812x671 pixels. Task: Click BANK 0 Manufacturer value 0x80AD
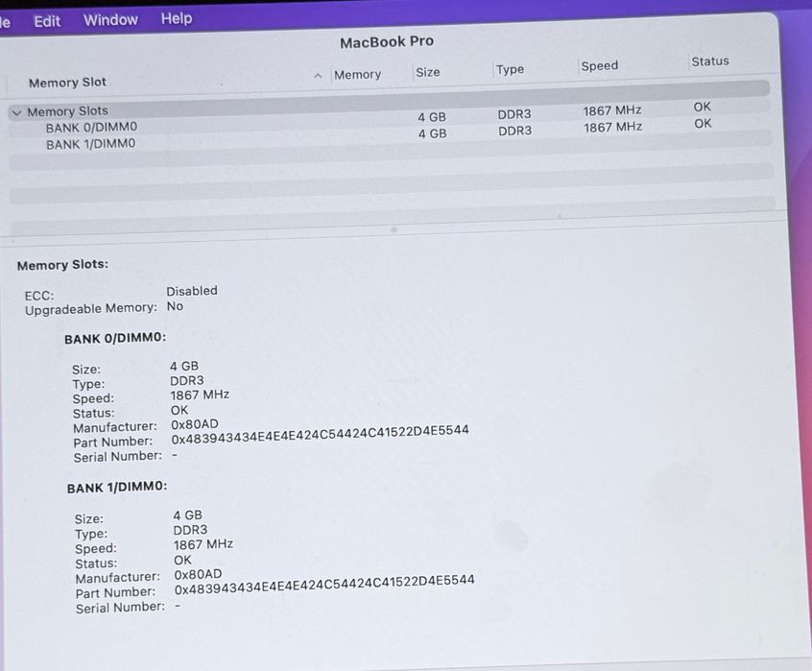(x=195, y=424)
